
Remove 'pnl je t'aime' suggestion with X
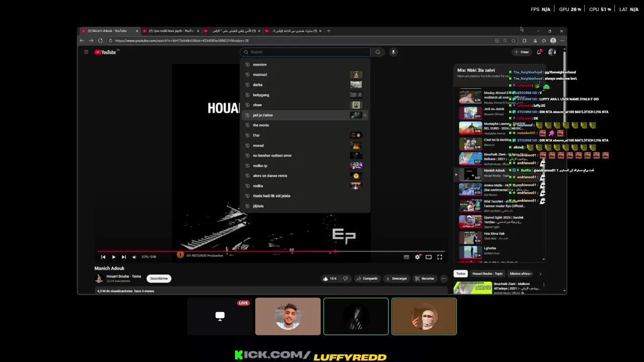pos(365,115)
